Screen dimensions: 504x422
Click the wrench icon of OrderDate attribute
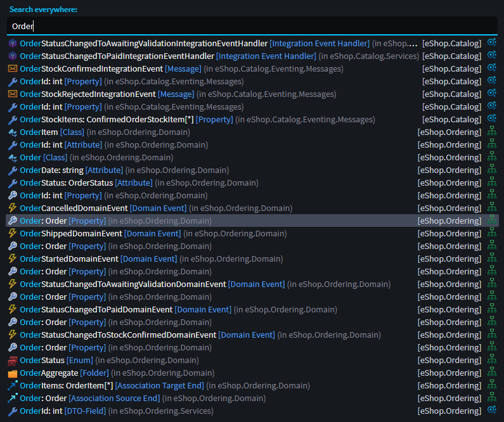[x=12, y=170]
